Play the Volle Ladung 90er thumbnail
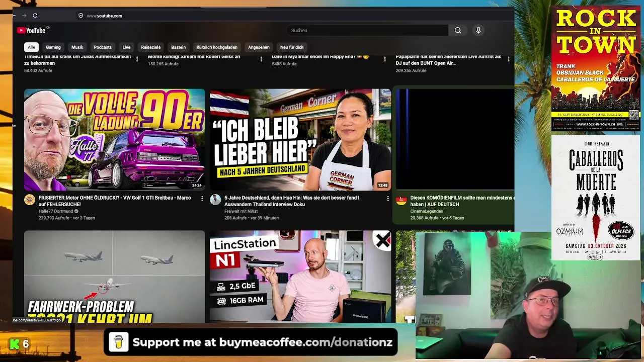This screenshot has width=644, height=362. click(x=115, y=139)
